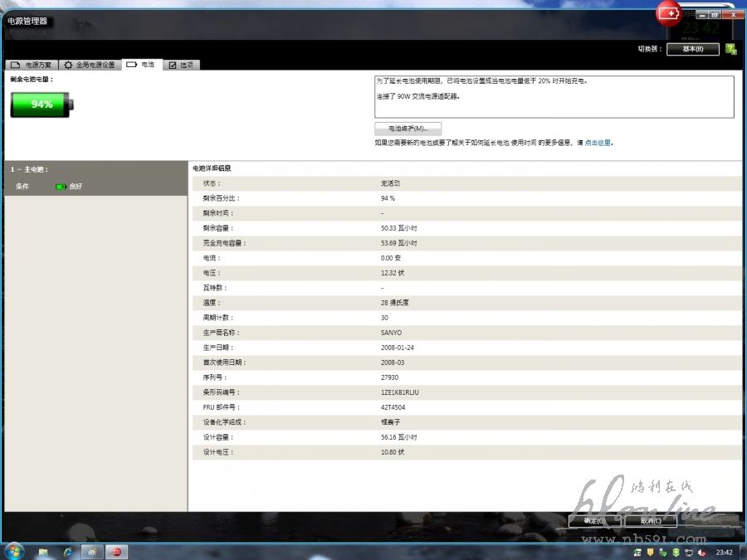
Task: Click the green help question mark icon
Action: 730,49
